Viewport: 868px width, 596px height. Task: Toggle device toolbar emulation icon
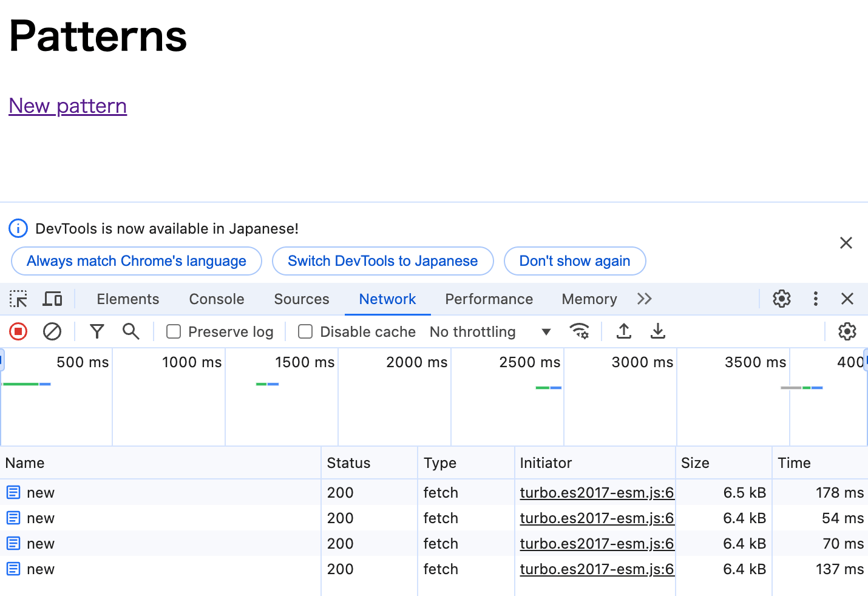tap(52, 299)
